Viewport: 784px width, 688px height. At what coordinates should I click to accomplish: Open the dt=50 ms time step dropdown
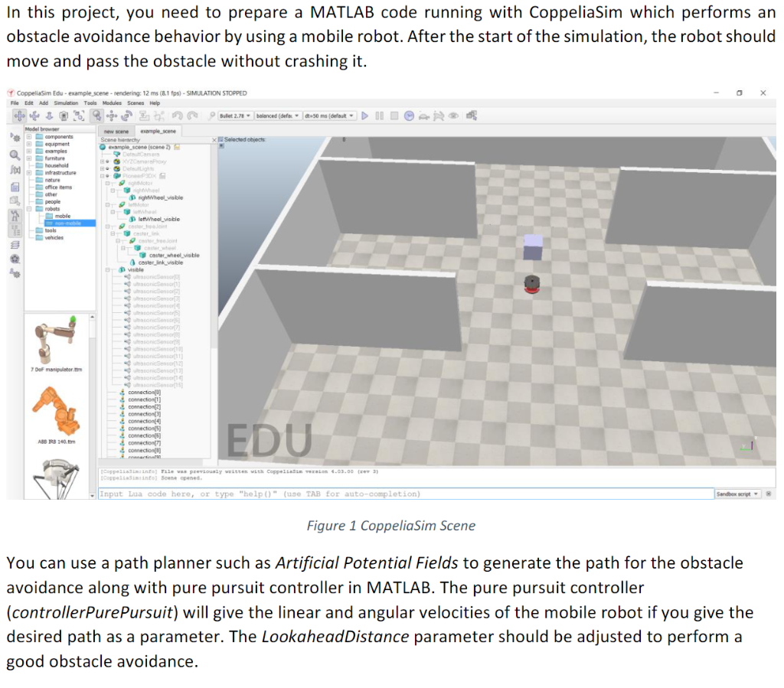tap(329, 116)
